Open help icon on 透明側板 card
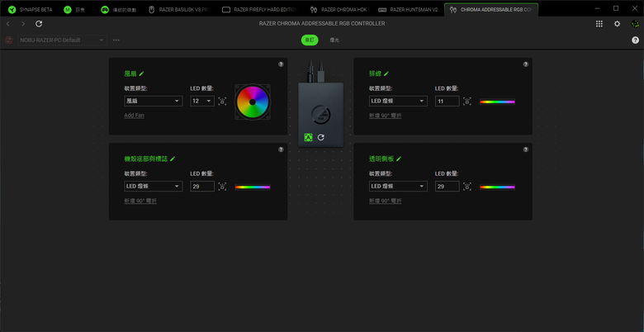Image resolution: width=644 pixels, height=332 pixels. coord(526,149)
